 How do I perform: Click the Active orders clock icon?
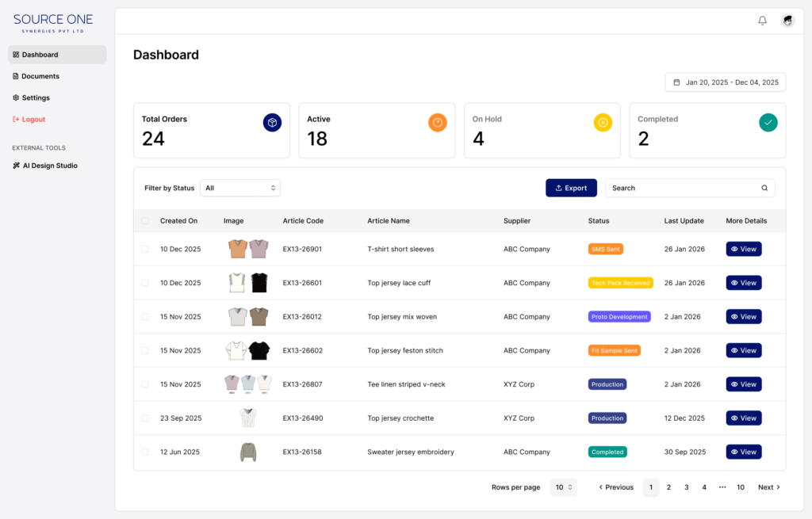click(x=438, y=123)
